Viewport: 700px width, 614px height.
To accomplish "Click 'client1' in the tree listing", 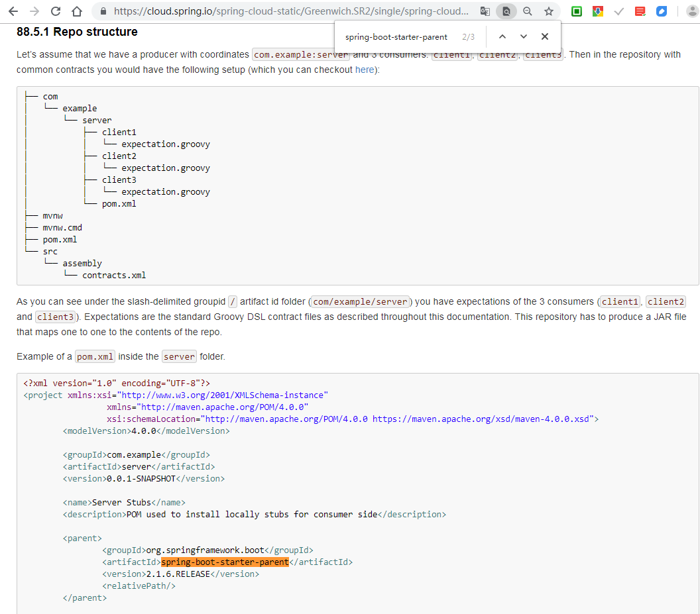I will (119, 132).
